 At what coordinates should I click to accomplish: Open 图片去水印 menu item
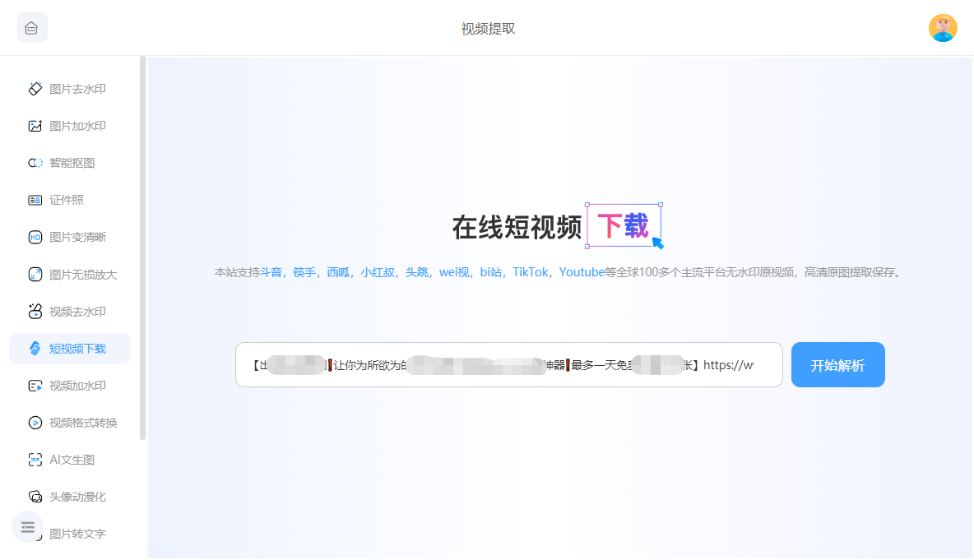[70, 89]
